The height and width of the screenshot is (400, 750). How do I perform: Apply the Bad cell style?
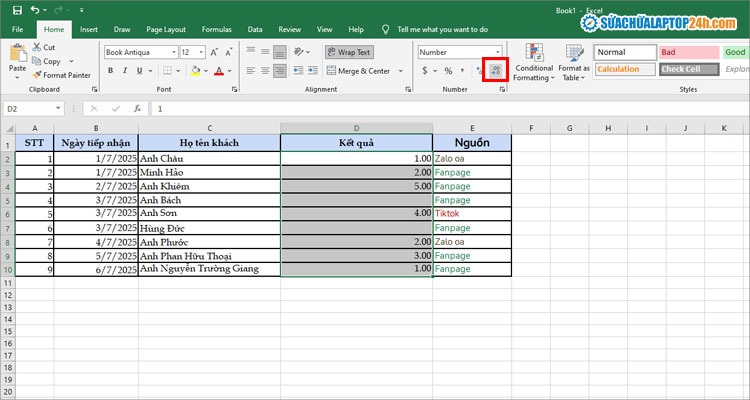[688, 52]
